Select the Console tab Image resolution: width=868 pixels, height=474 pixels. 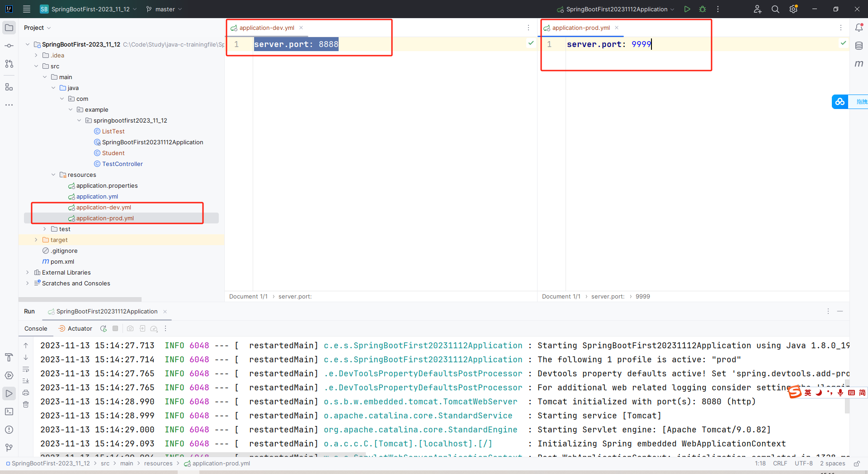click(x=36, y=328)
